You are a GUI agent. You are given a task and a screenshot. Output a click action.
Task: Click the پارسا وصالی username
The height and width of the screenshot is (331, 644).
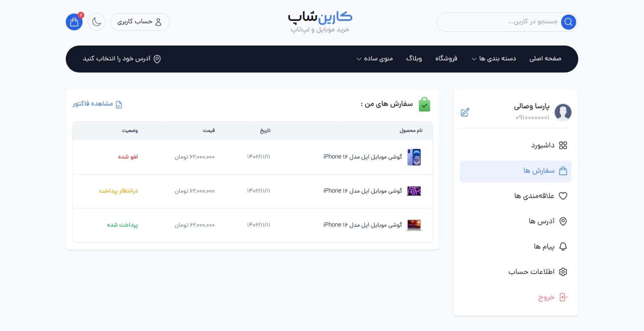(x=532, y=106)
